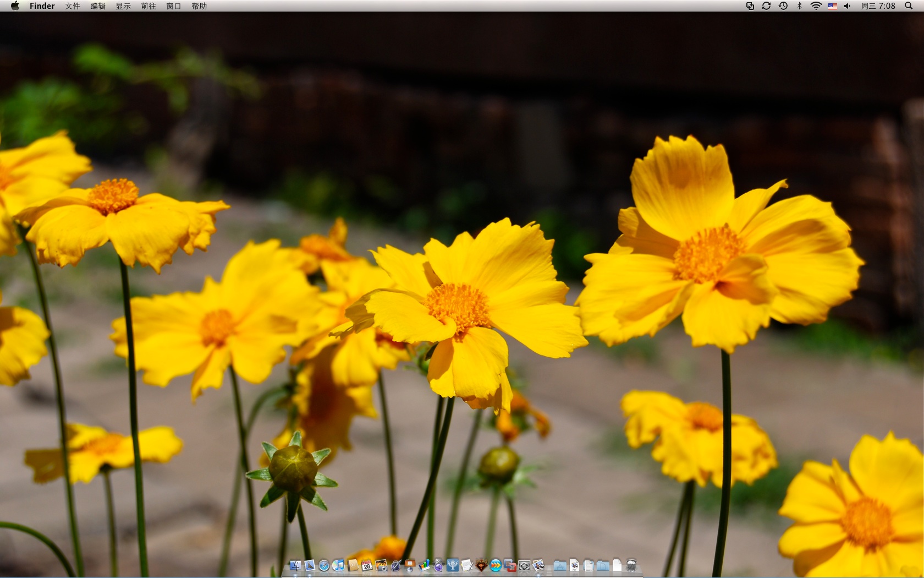The height and width of the screenshot is (578, 924).
Task: Click the purple sharing app Dock icon
Action: (x=438, y=565)
